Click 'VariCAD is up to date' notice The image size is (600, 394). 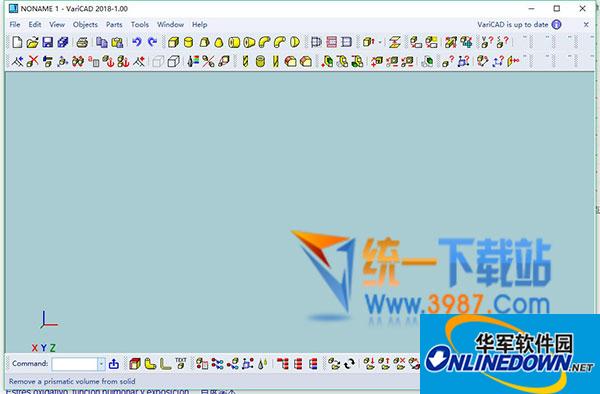513,24
